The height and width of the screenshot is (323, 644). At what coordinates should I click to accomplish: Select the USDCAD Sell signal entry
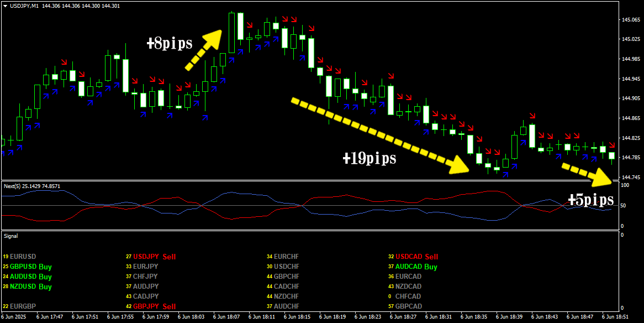click(414, 257)
